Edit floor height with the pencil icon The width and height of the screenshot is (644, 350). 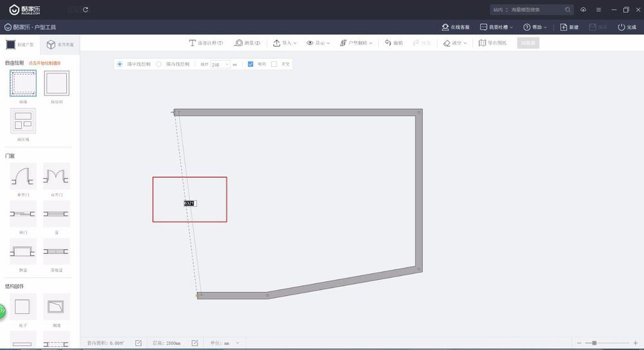194,343
